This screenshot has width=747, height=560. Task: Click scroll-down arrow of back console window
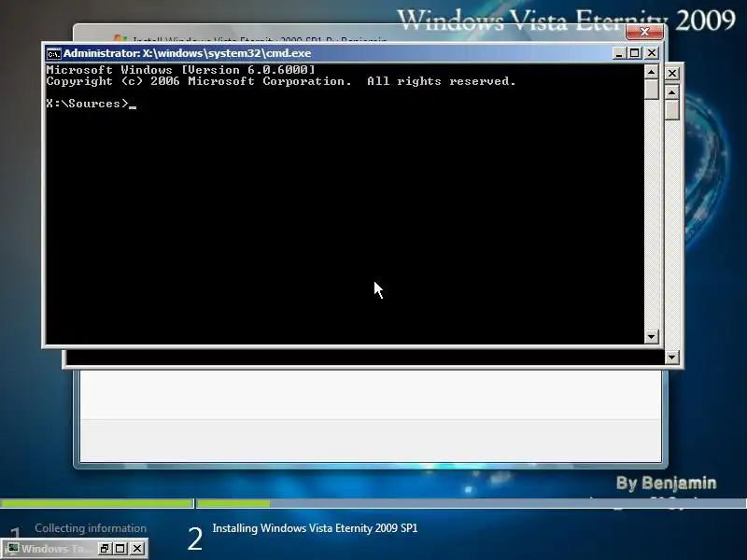point(671,357)
